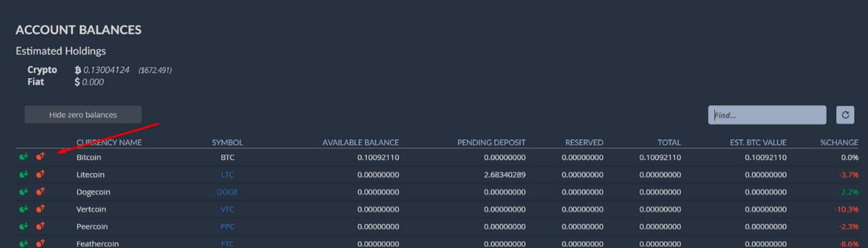
Task: Open the DOGE symbol link
Action: click(x=228, y=192)
